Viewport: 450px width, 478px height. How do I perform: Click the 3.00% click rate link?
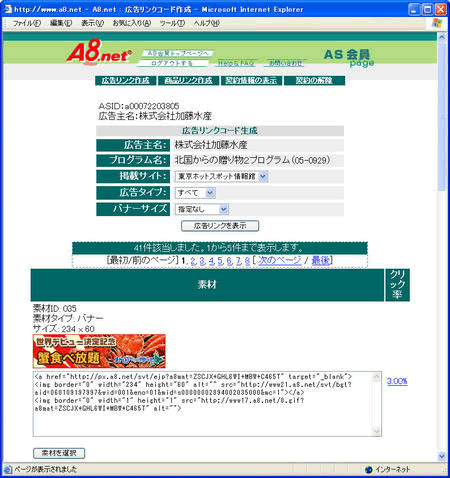[x=397, y=381]
